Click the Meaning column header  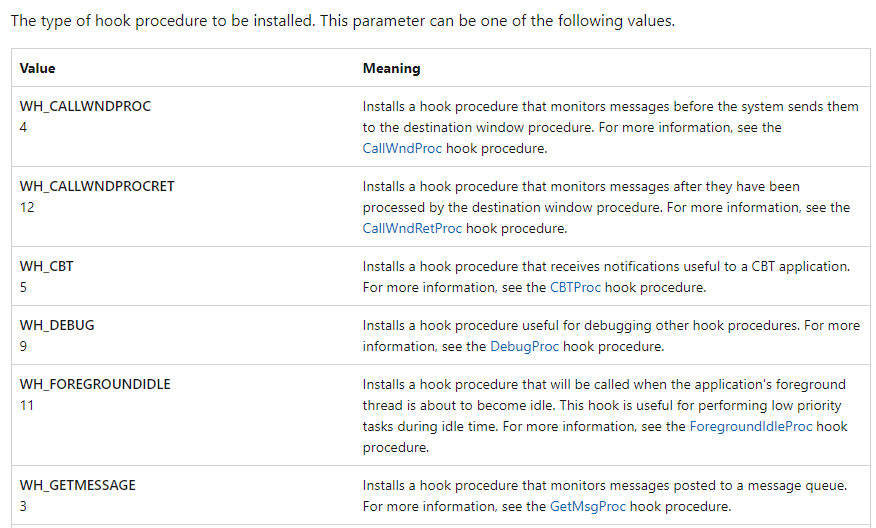pos(391,69)
